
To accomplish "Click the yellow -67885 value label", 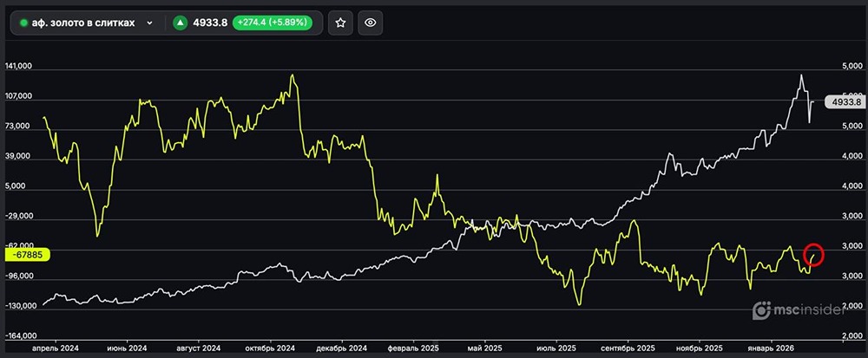I will 27,255.
